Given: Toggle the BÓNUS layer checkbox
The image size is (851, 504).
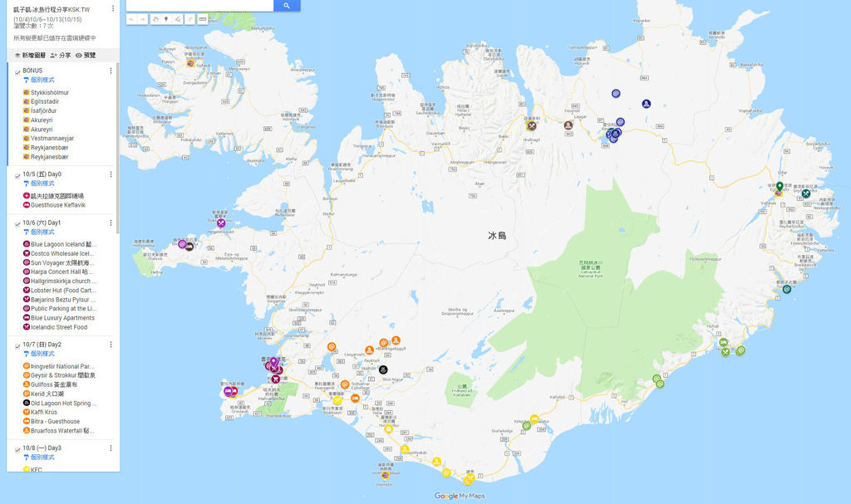Looking at the screenshot, I should point(17,71).
